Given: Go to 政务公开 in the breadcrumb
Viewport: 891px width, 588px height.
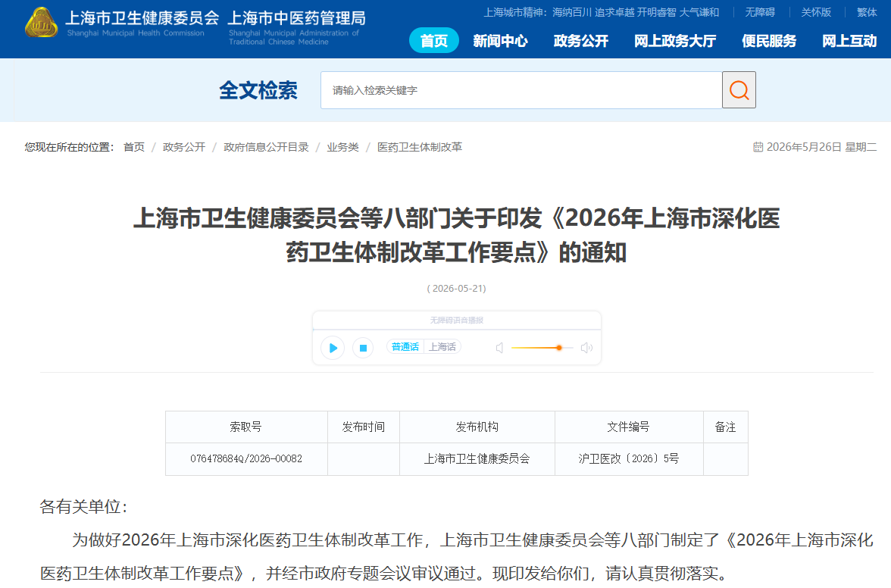Looking at the screenshot, I should coord(184,147).
